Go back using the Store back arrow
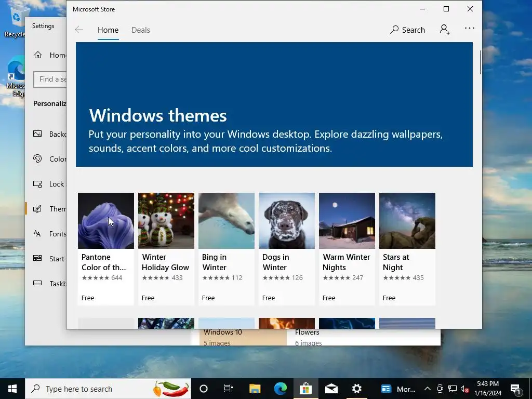This screenshot has width=532, height=399. pyautogui.click(x=79, y=30)
